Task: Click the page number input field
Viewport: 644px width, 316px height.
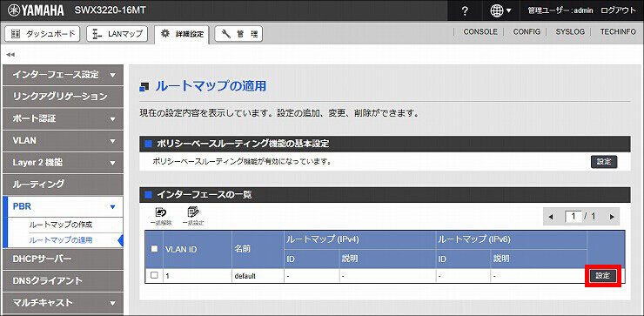Action: (x=573, y=217)
